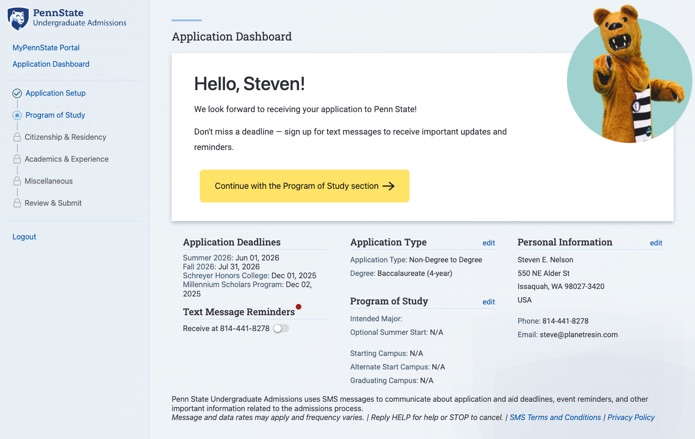Click the lock icon beside Review & Submit
Viewport: 695px width, 439px height.
click(17, 203)
